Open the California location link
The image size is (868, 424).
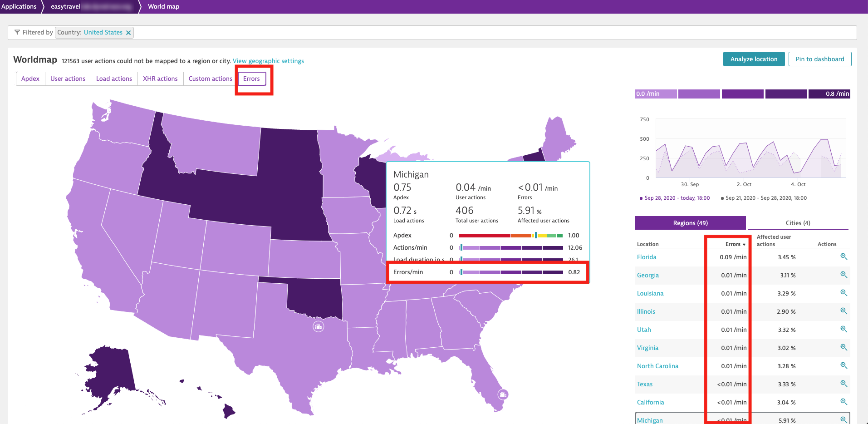(x=650, y=402)
